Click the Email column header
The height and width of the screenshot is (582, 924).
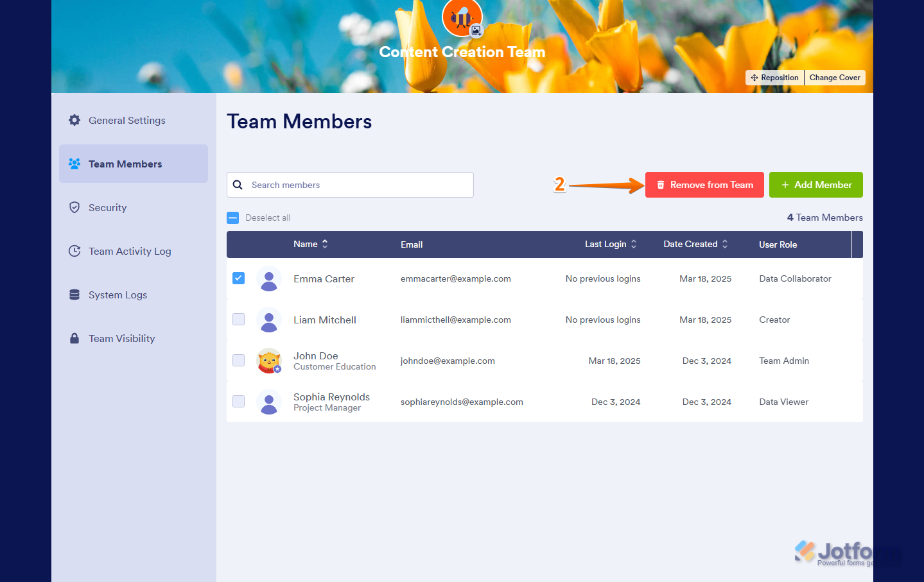click(412, 244)
